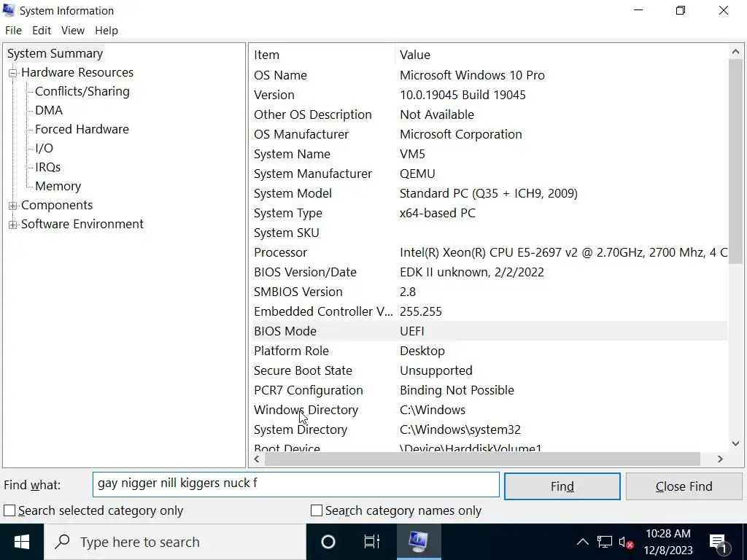
Task: Expand the Software Environment tree node
Action: pos(13,225)
